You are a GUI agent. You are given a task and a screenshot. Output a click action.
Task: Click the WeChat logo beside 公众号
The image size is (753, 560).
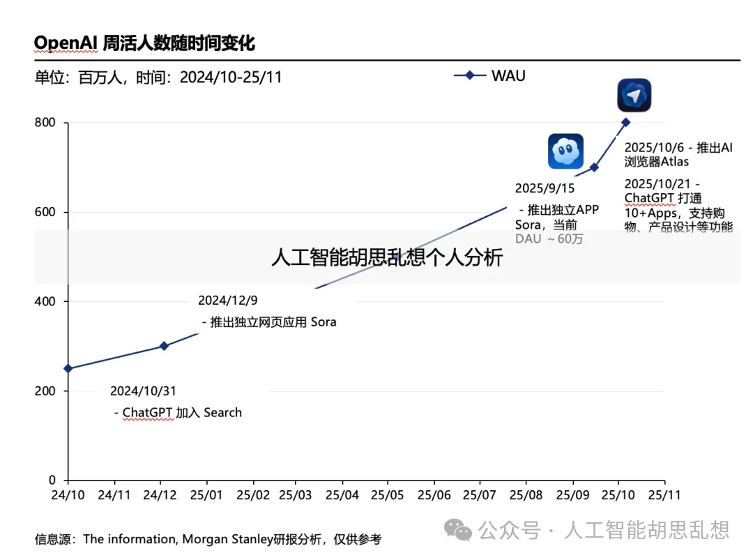(x=457, y=530)
